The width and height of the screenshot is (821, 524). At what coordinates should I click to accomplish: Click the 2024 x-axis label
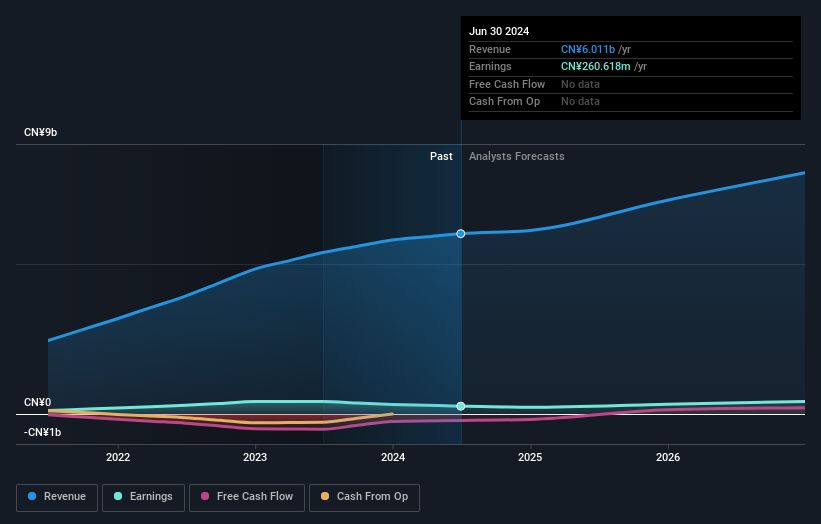point(393,457)
